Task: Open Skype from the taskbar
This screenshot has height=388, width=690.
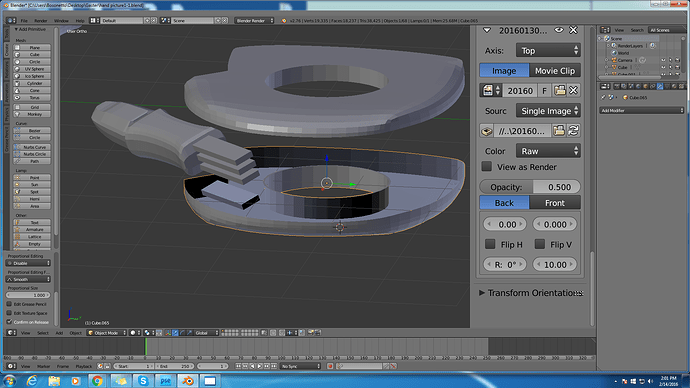Action: 143,381
